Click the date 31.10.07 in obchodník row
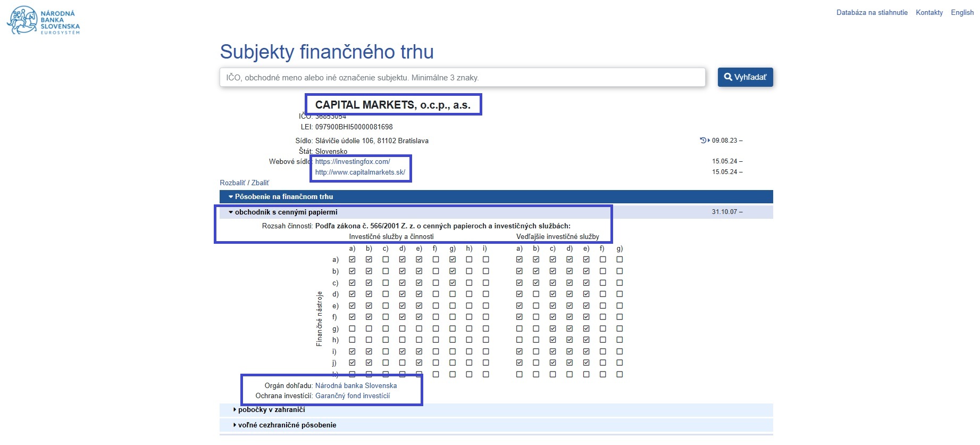The width and height of the screenshot is (980, 445). tap(727, 212)
